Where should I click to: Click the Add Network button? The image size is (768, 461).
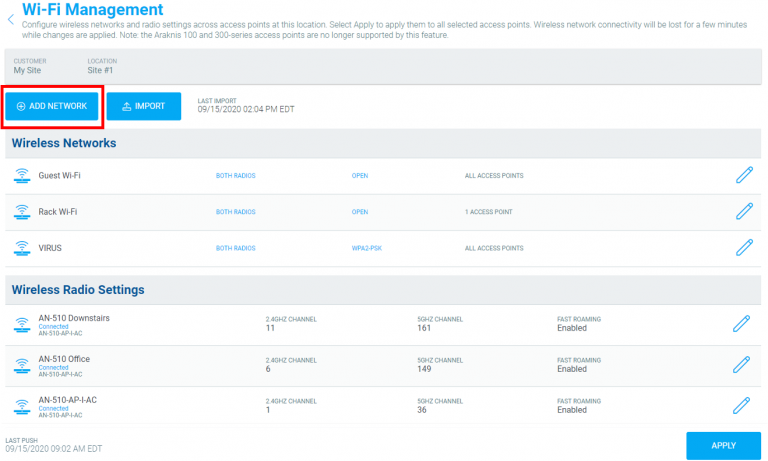[52, 106]
